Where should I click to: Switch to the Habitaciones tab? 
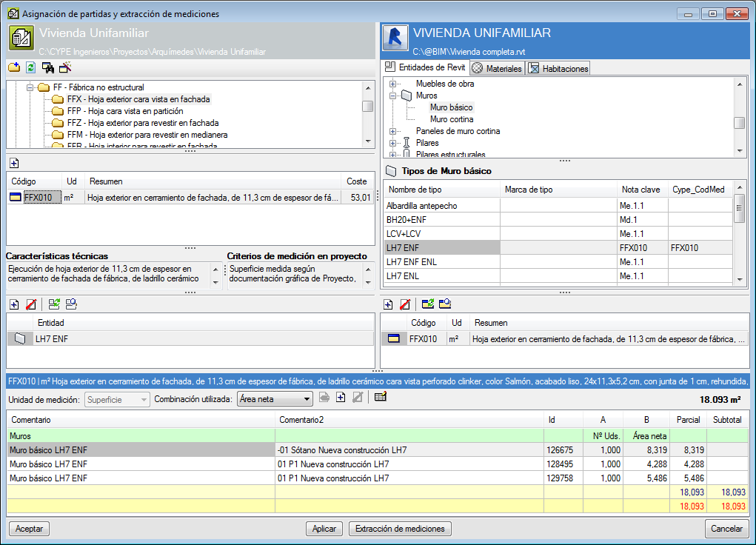[558, 68]
